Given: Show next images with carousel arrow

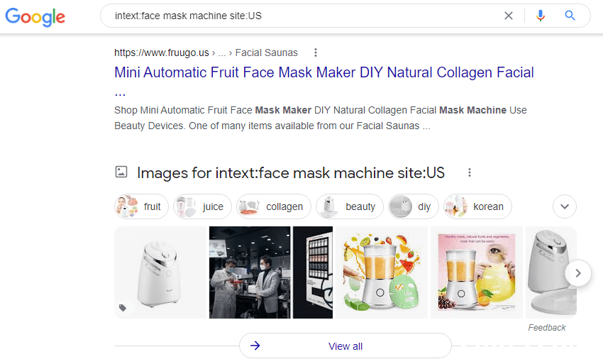Looking at the screenshot, I should [x=578, y=273].
